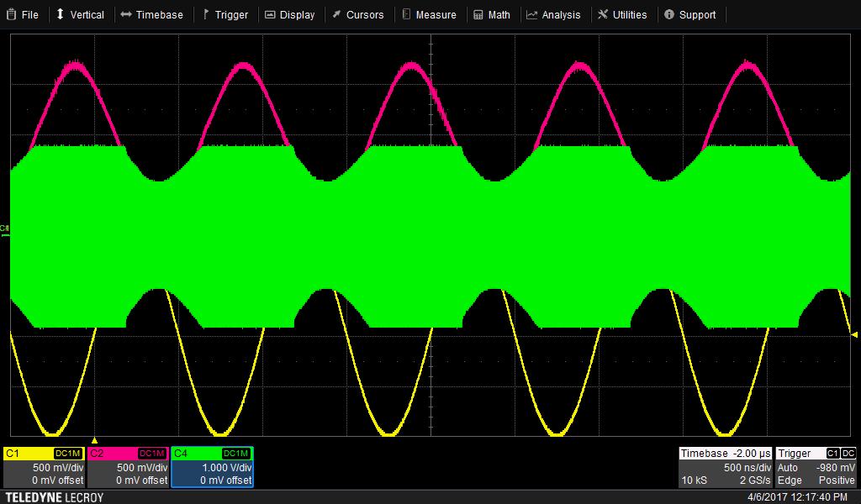Click the C1 trigger source badge

(x=833, y=454)
